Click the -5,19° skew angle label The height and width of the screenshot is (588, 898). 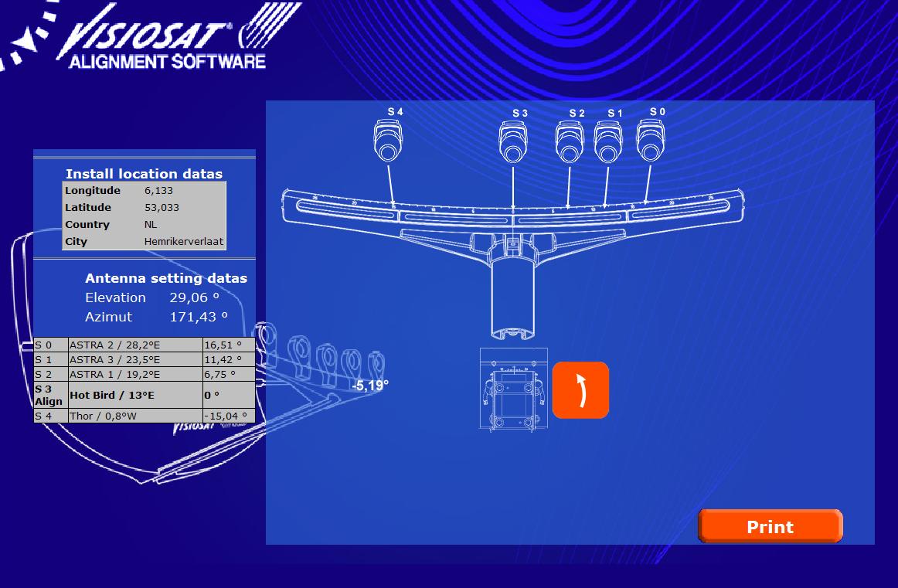tap(370, 386)
